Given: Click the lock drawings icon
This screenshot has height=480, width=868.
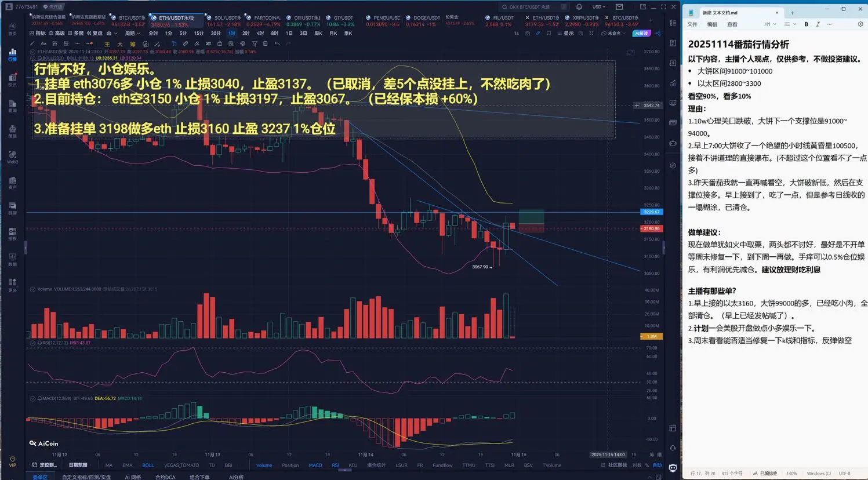Looking at the screenshot, I should click(220, 43).
